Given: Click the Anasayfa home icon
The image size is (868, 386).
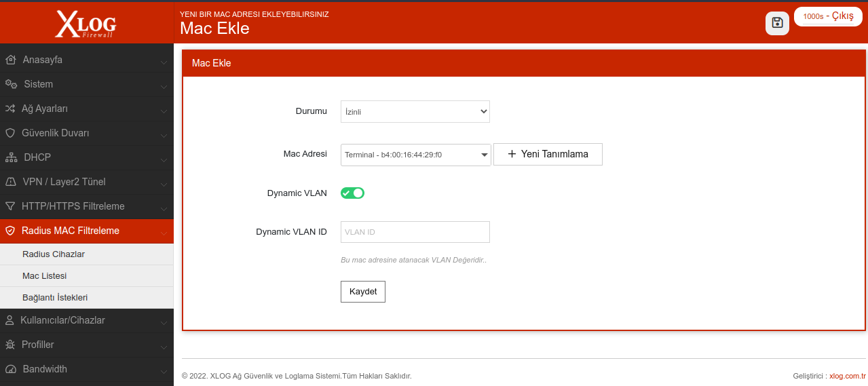Looking at the screenshot, I should 10,60.
